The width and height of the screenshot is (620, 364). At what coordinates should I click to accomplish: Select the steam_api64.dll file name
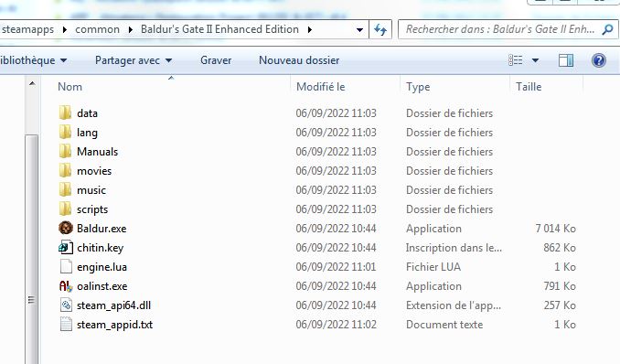[114, 305]
